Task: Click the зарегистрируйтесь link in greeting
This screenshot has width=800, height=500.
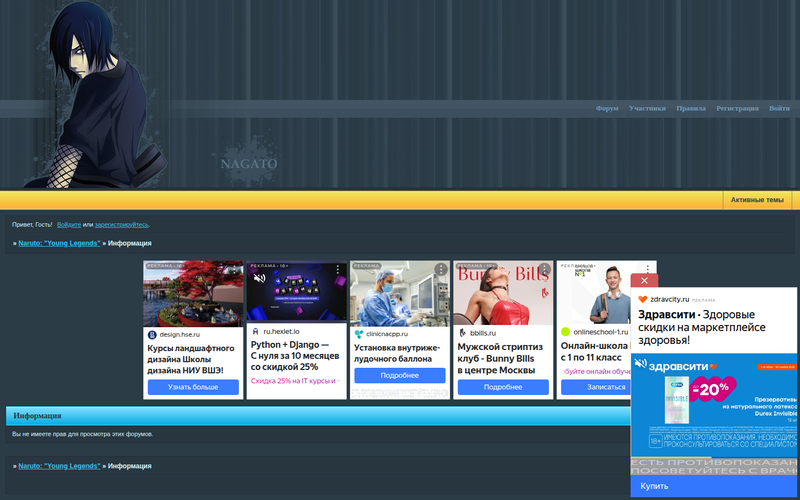Action: click(x=122, y=224)
